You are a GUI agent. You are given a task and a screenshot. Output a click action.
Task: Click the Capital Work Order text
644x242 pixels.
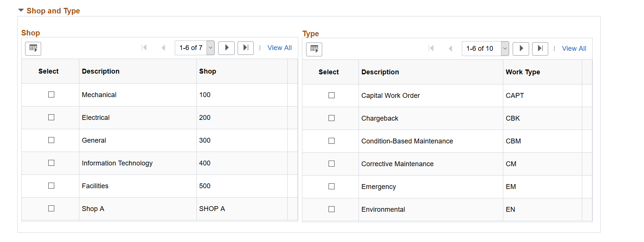tap(391, 96)
